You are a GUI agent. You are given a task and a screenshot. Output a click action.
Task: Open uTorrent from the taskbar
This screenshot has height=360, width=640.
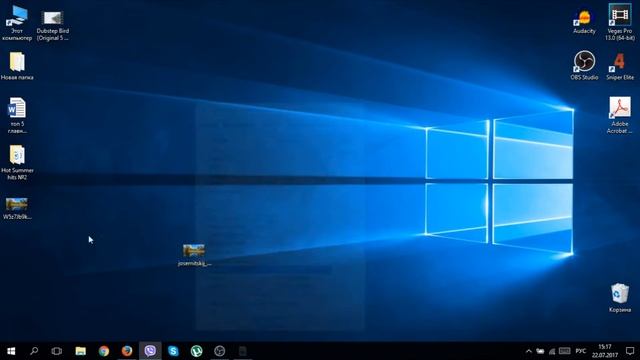coord(196,351)
